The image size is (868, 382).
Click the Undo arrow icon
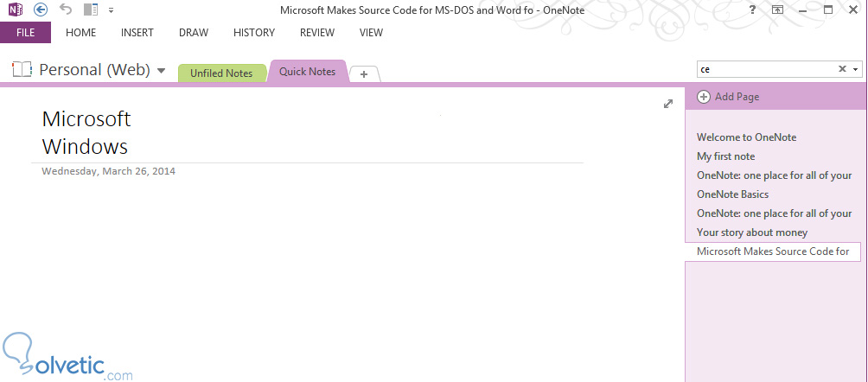66,10
